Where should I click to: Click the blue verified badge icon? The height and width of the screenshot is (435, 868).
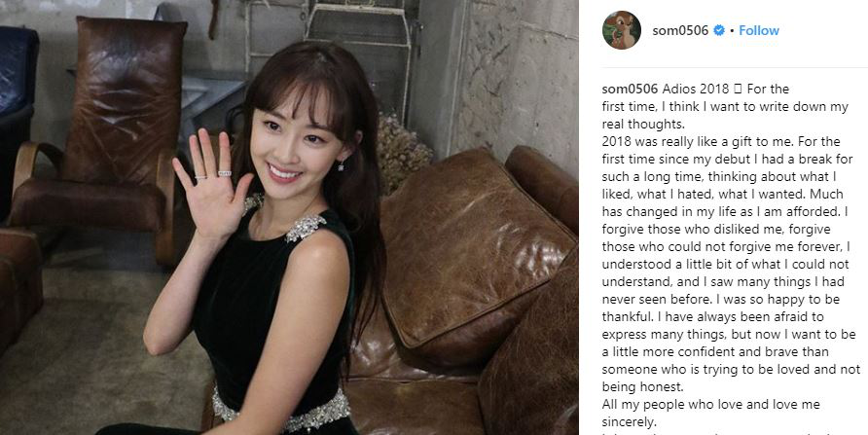[719, 30]
